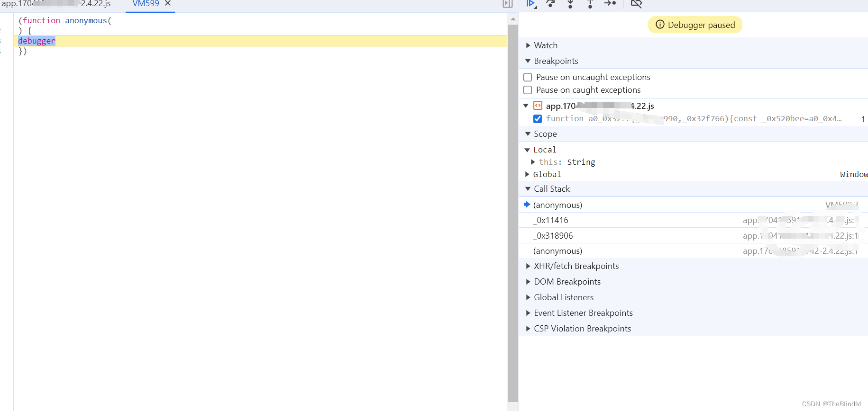The height and width of the screenshot is (411, 868).
Task: Click the source pane vertical scrollbar
Action: (x=513, y=213)
